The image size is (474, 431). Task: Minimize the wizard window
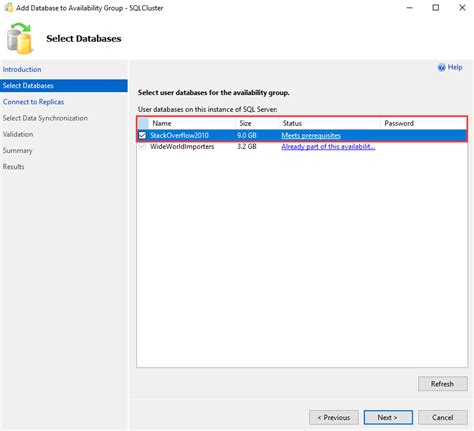click(410, 8)
